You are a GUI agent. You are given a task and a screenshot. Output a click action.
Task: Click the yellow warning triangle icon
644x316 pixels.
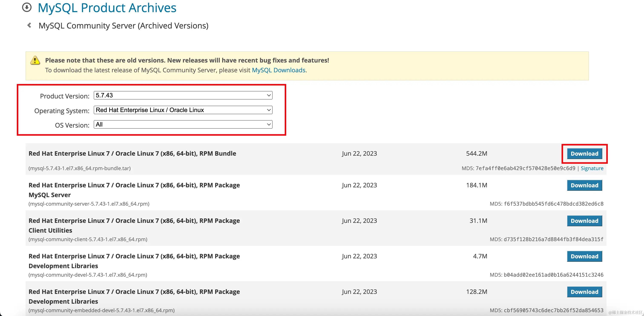click(35, 60)
